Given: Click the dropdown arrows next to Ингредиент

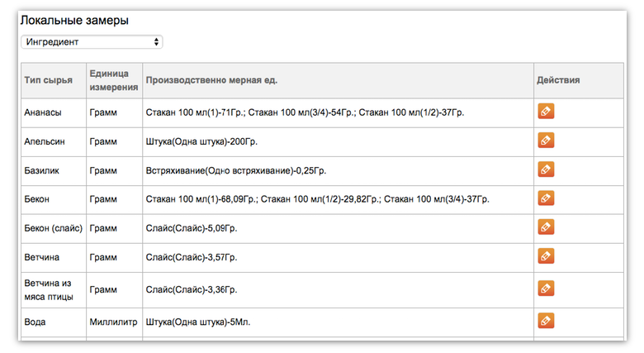Looking at the screenshot, I should pyautogui.click(x=156, y=42).
